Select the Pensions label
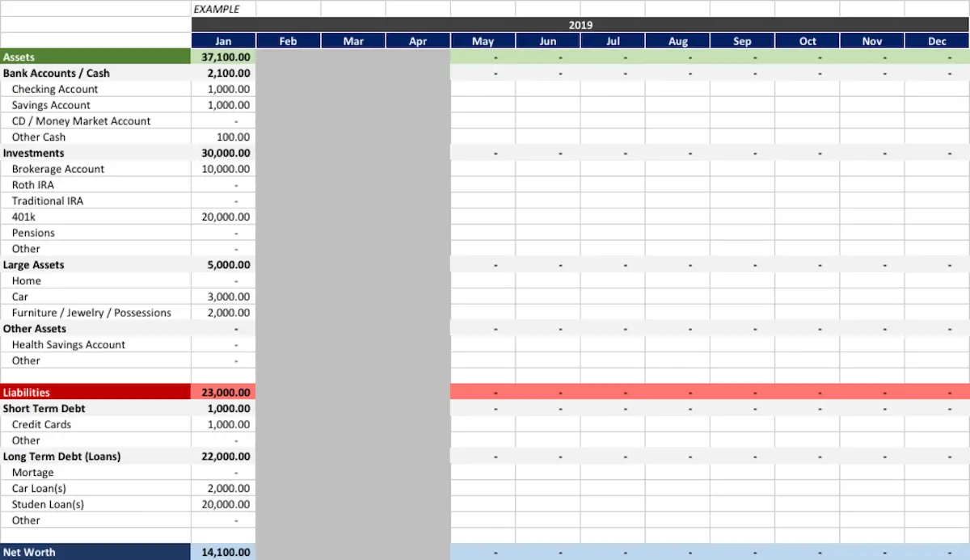Image resolution: width=970 pixels, height=560 pixels. click(33, 233)
